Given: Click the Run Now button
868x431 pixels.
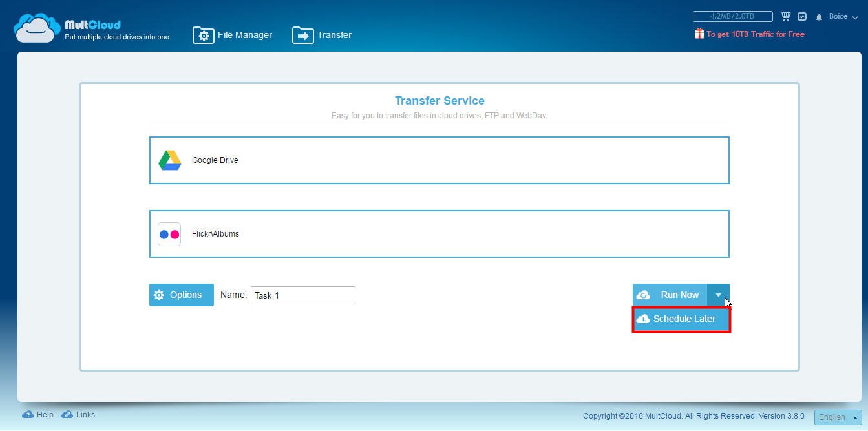Looking at the screenshot, I should pyautogui.click(x=670, y=295).
